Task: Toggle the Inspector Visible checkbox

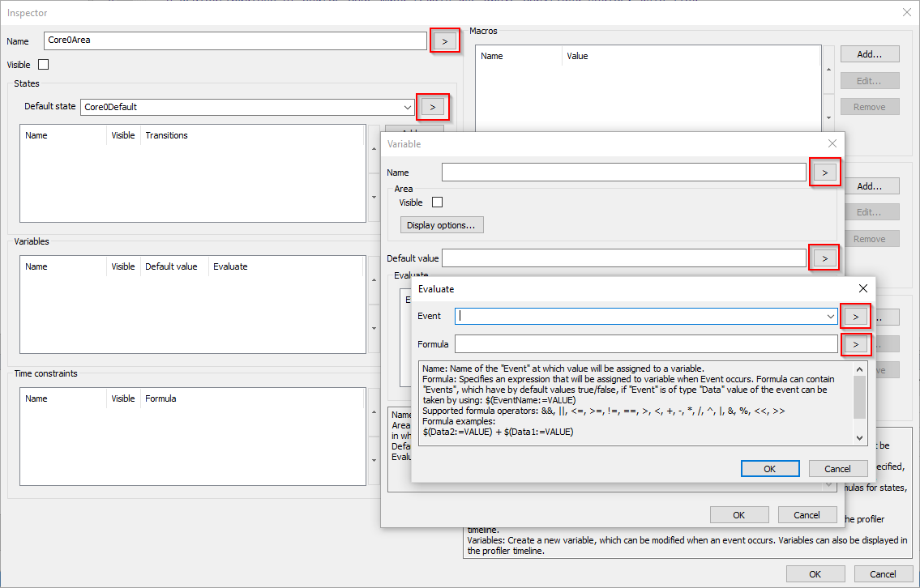Action: (44, 65)
